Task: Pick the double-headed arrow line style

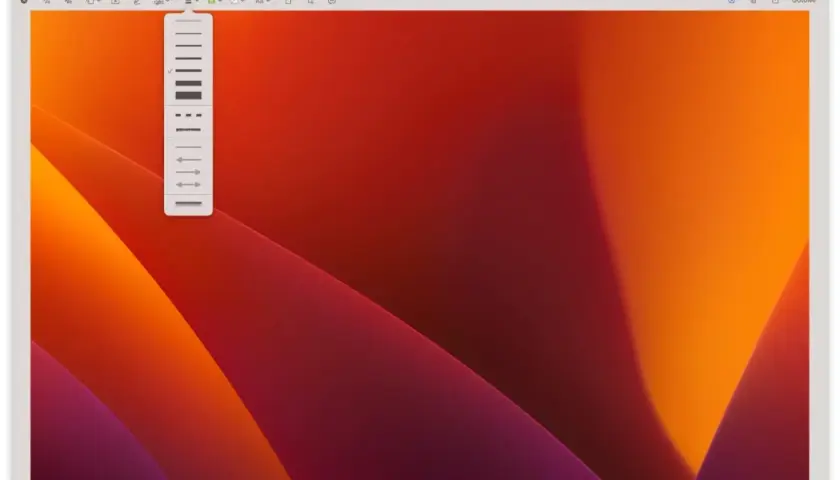Action: pos(188,184)
